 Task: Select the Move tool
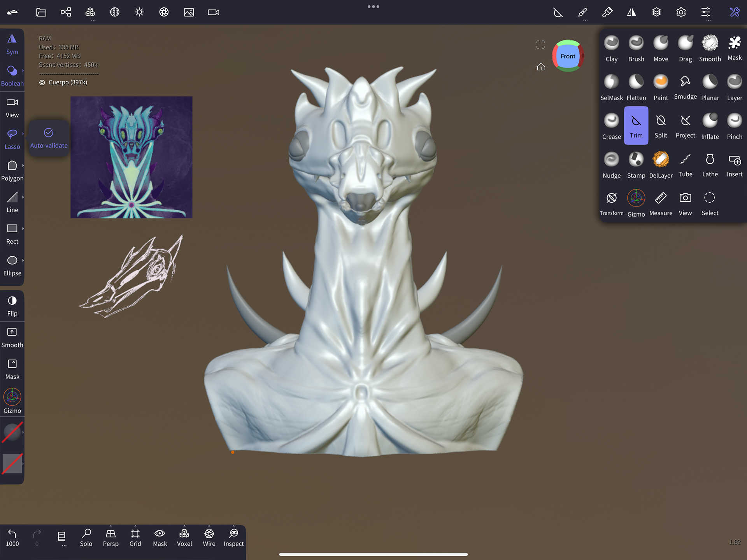tap(661, 48)
